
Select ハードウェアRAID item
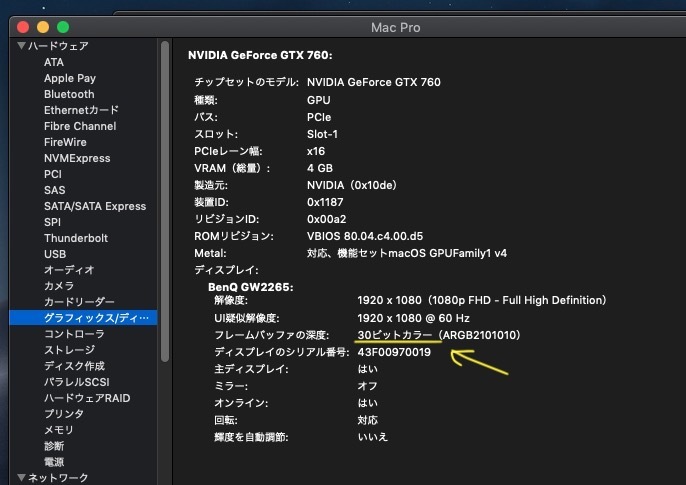[x=87, y=398]
